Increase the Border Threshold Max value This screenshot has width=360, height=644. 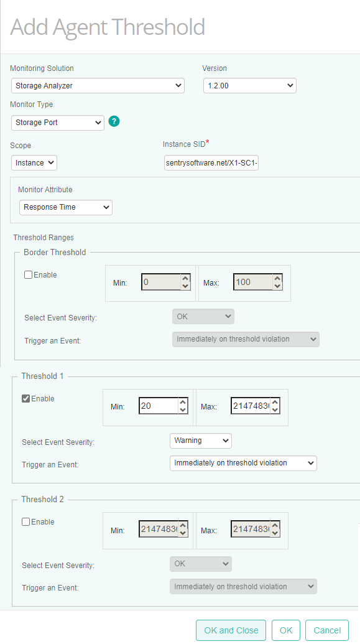(277, 278)
